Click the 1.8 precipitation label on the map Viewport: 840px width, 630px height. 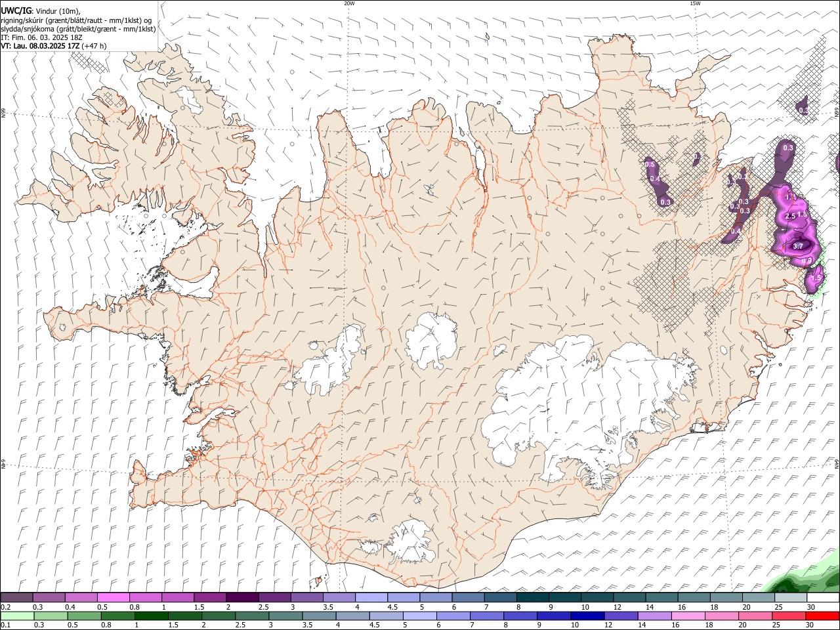801,214
